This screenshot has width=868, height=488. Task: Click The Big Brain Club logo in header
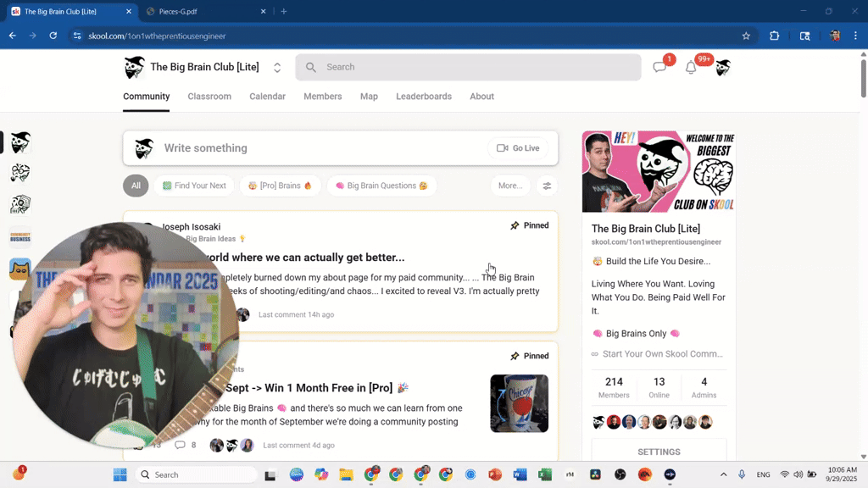134,68
